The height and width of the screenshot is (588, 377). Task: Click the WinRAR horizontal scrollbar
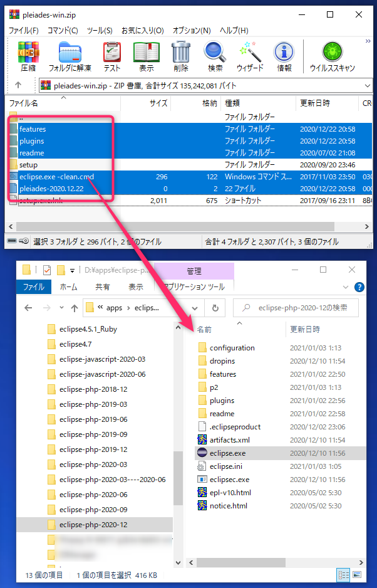coord(175,226)
